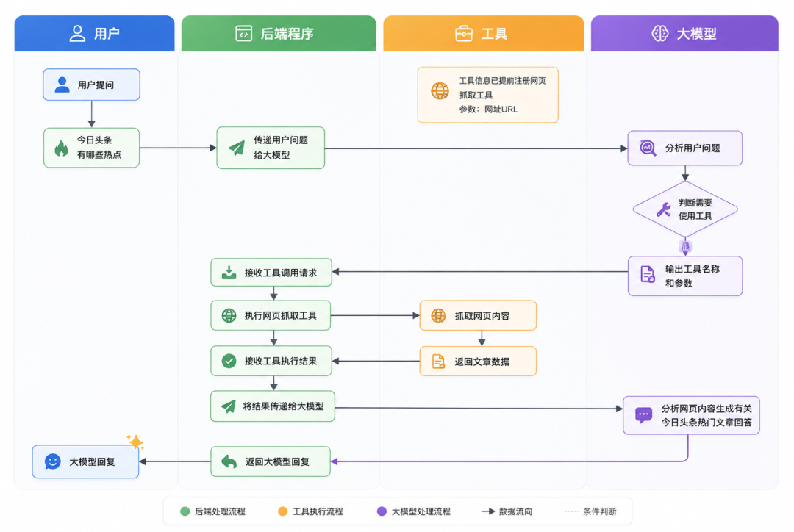Click the smiley icon in 大模型回复
This screenshot has height=532, width=794.
[53, 461]
